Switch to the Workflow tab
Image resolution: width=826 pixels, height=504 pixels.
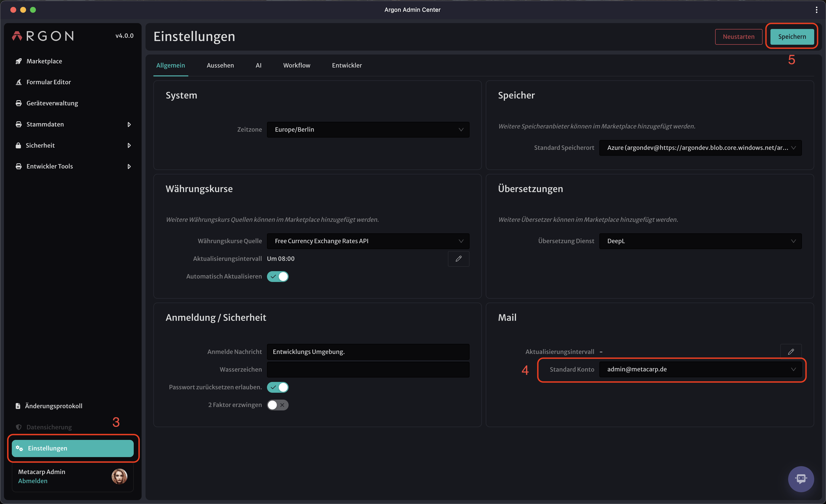[297, 65]
